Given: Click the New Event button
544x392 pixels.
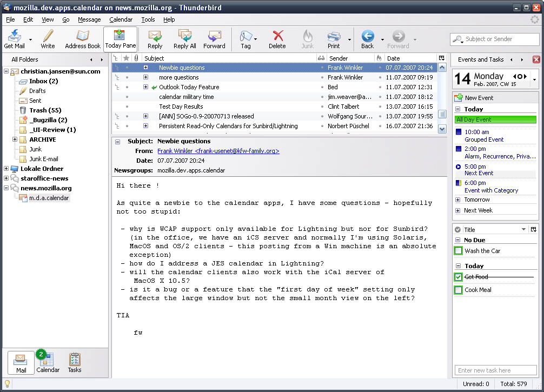Looking at the screenshot, I should point(475,98).
